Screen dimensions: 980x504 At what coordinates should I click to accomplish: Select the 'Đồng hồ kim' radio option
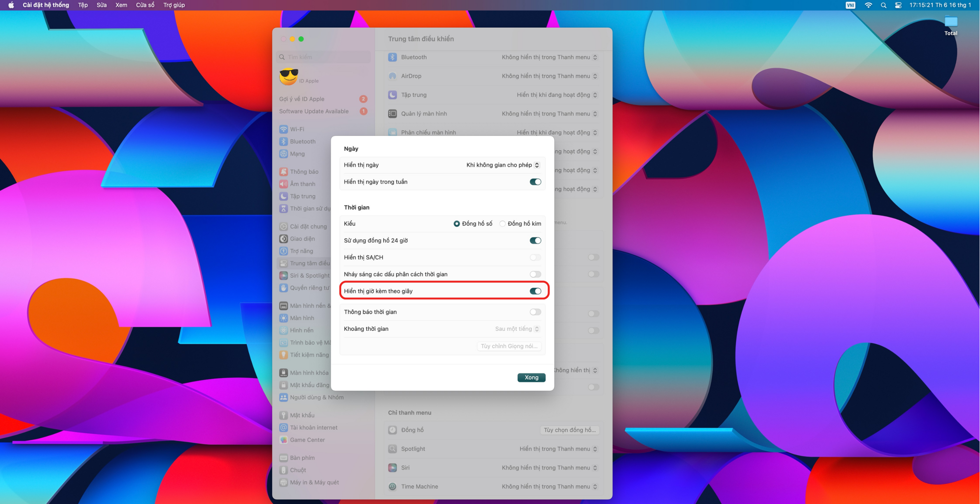coord(502,224)
